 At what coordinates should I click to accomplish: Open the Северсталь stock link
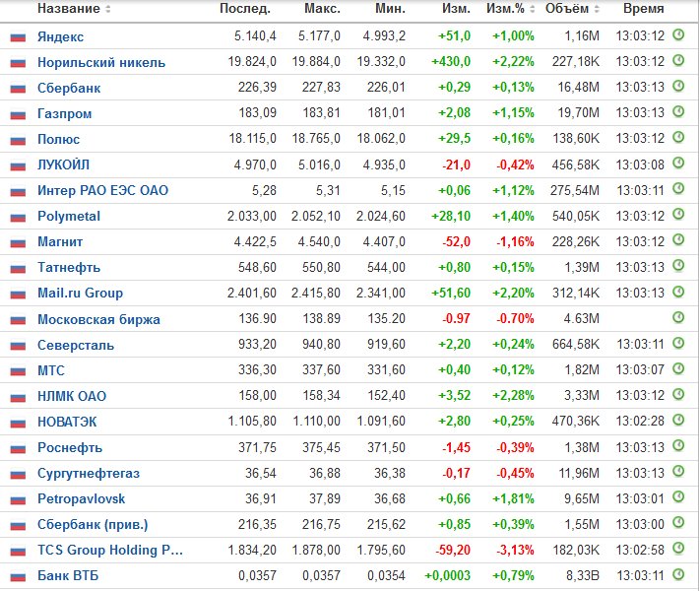(x=76, y=345)
